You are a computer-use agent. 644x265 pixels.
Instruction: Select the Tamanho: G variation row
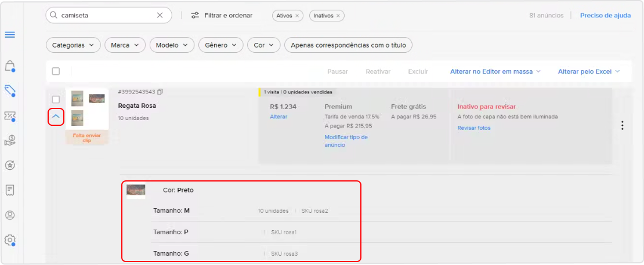(x=382, y=253)
